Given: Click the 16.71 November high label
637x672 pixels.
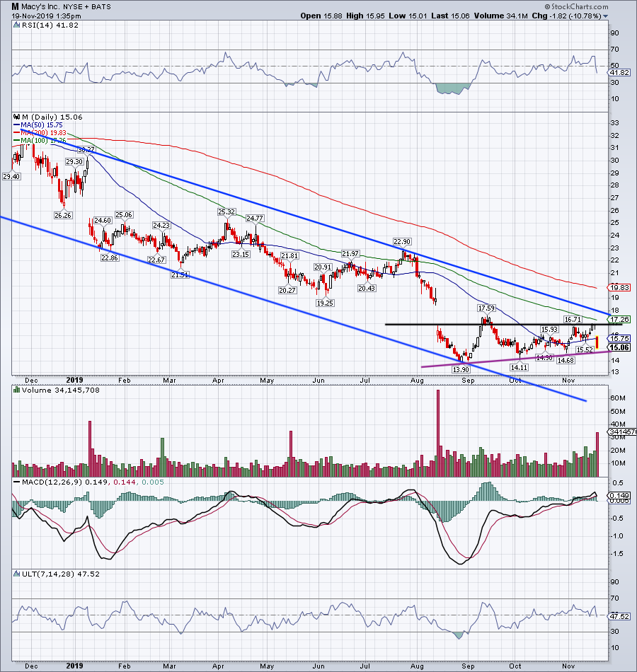Looking at the screenshot, I should (x=573, y=319).
